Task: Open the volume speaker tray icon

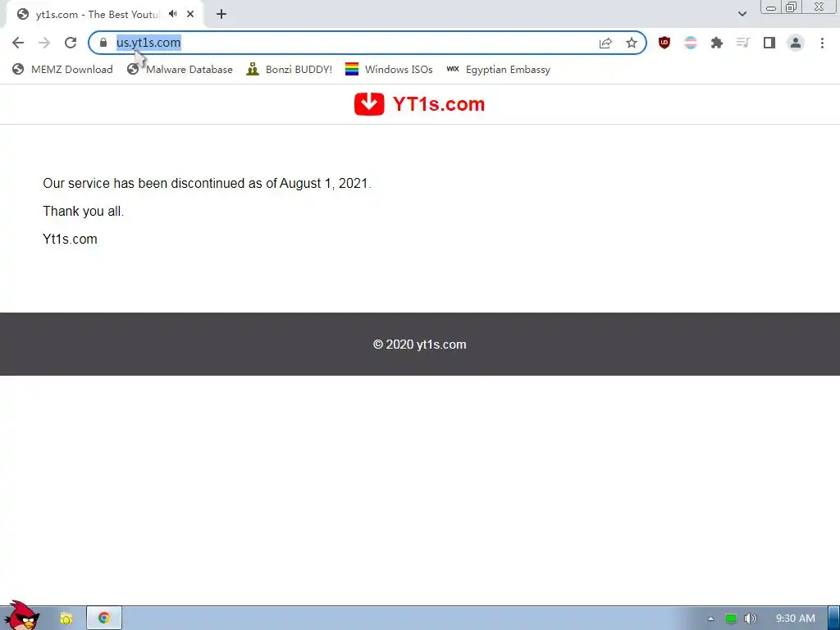Action: point(751,619)
